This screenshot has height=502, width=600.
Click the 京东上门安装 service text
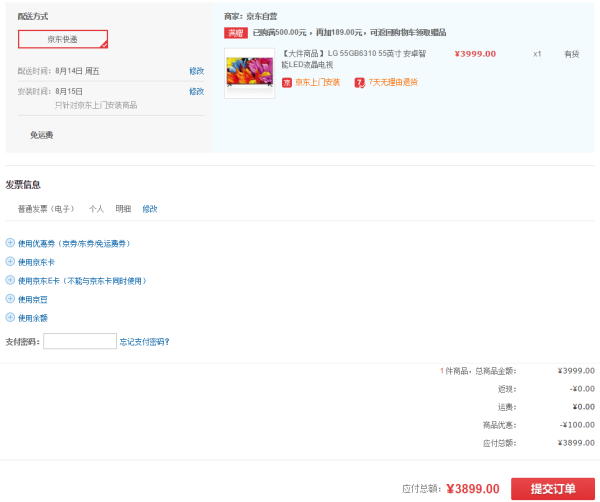click(x=317, y=82)
